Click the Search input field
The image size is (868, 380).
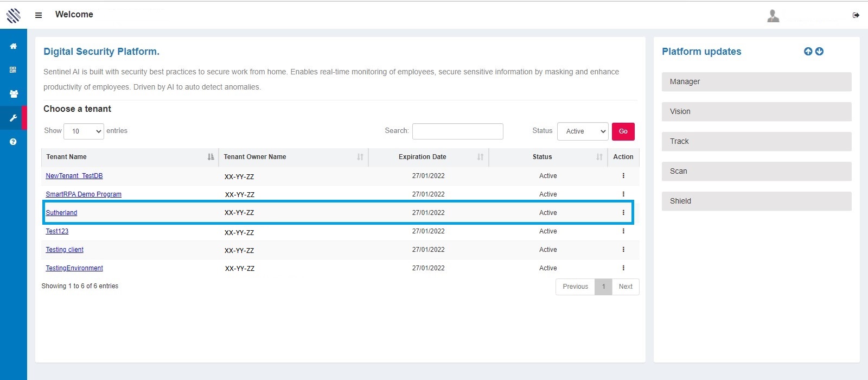click(457, 131)
